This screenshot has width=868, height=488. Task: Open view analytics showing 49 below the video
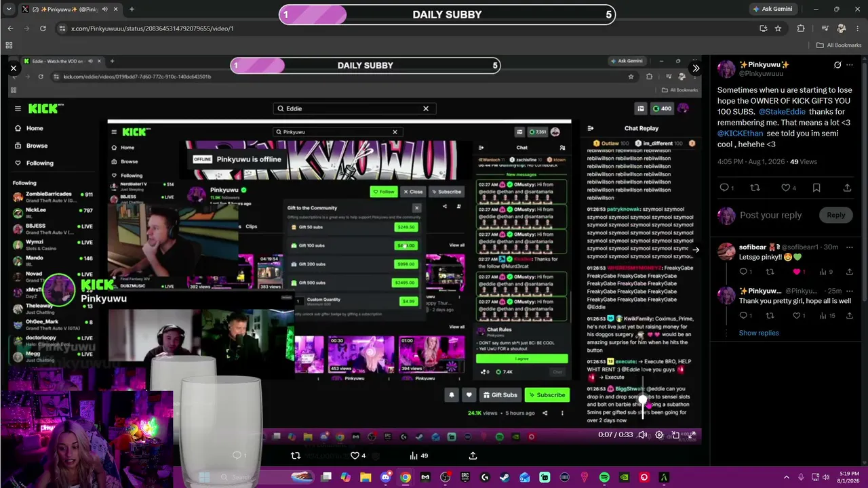pyautogui.click(x=418, y=455)
